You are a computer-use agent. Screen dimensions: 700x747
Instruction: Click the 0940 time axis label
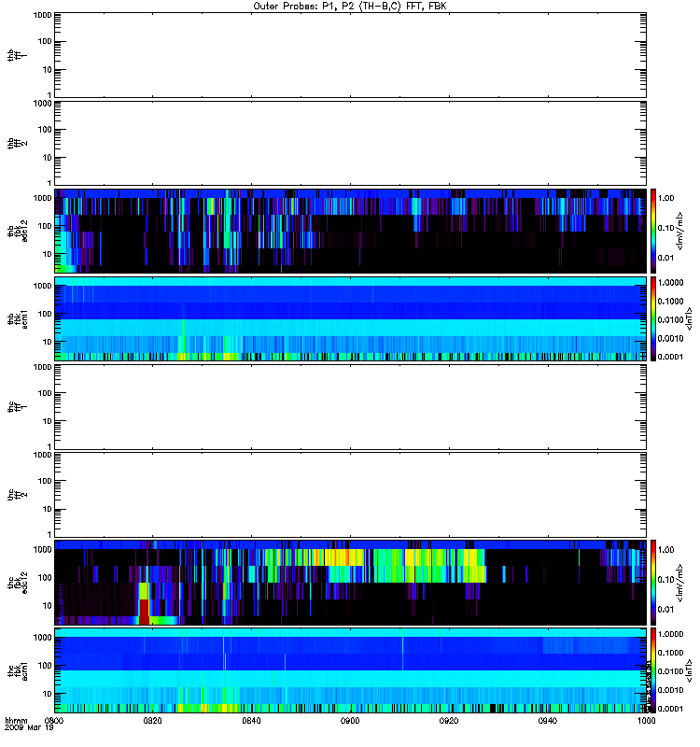[548, 721]
